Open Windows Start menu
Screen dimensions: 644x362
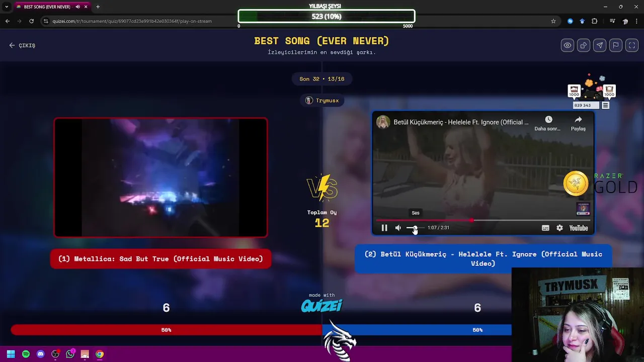coord(11,354)
